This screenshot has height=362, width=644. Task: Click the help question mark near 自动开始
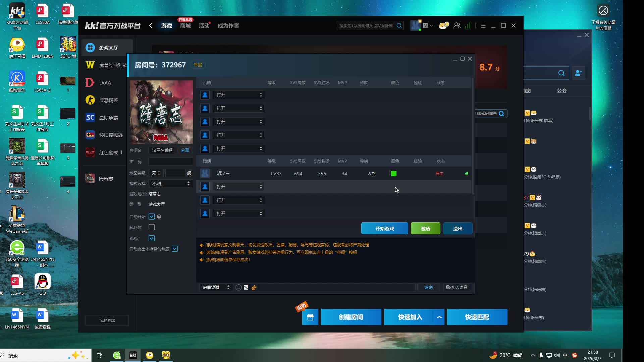coord(159,217)
